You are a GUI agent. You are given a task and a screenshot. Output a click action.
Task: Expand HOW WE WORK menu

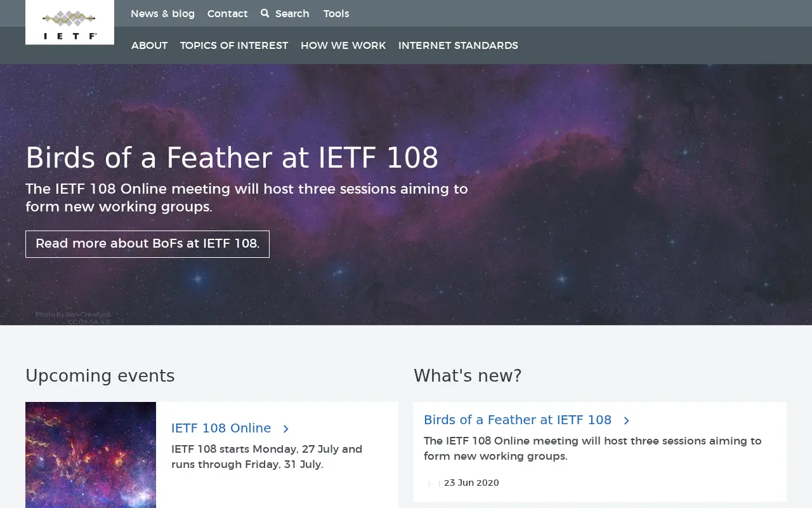[343, 46]
